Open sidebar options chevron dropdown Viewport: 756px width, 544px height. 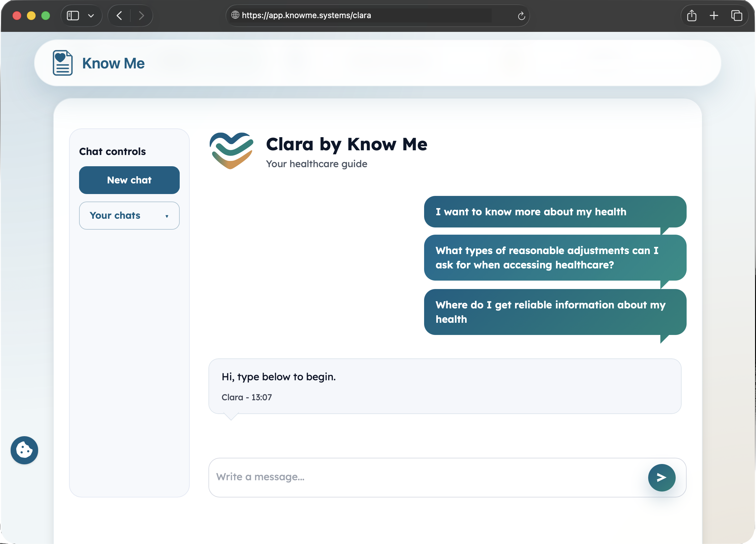tap(91, 15)
